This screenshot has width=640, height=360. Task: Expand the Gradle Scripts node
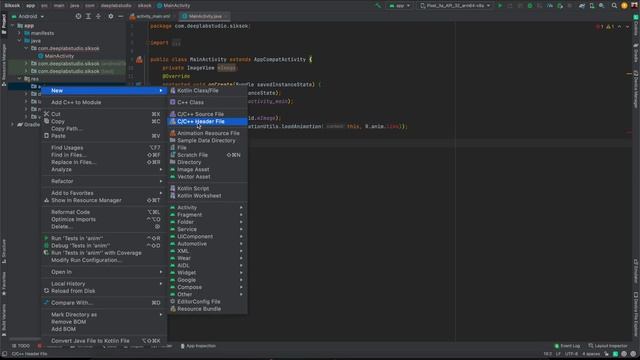13,124
